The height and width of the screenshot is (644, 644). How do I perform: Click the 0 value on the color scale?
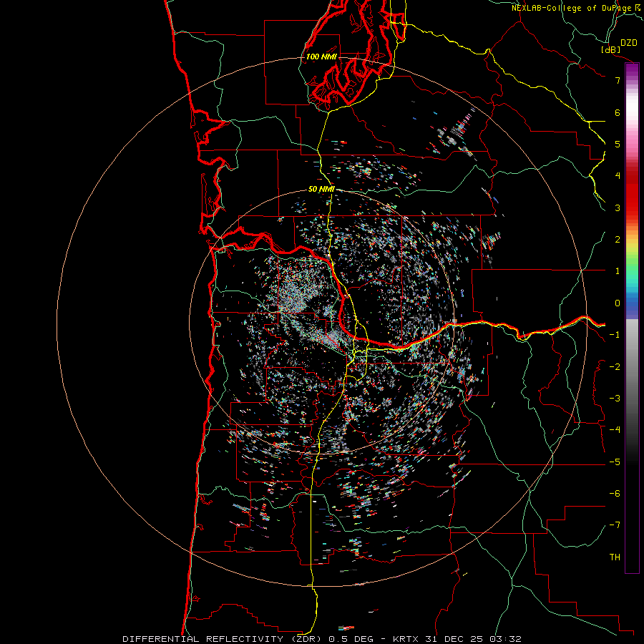pos(618,303)
